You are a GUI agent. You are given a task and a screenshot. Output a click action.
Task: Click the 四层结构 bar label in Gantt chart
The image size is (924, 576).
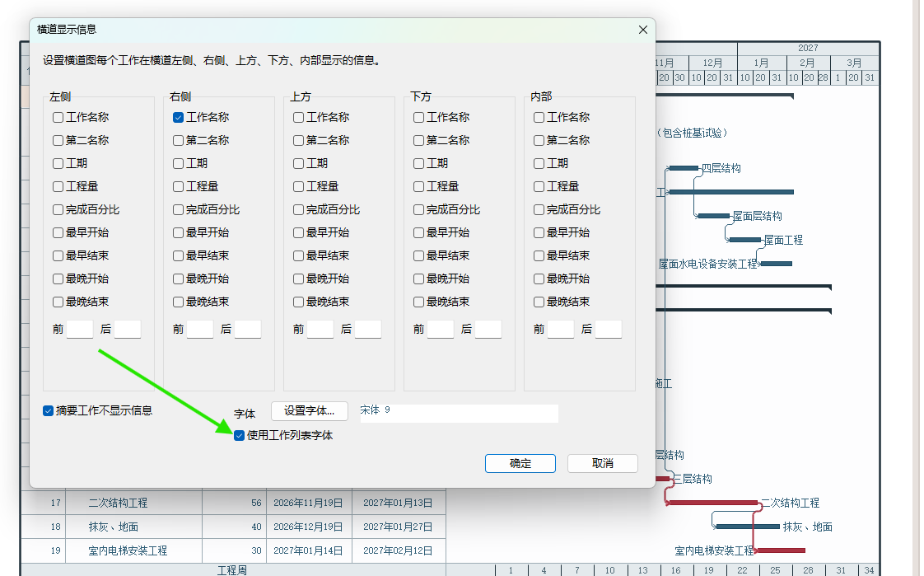pos(721,169)
